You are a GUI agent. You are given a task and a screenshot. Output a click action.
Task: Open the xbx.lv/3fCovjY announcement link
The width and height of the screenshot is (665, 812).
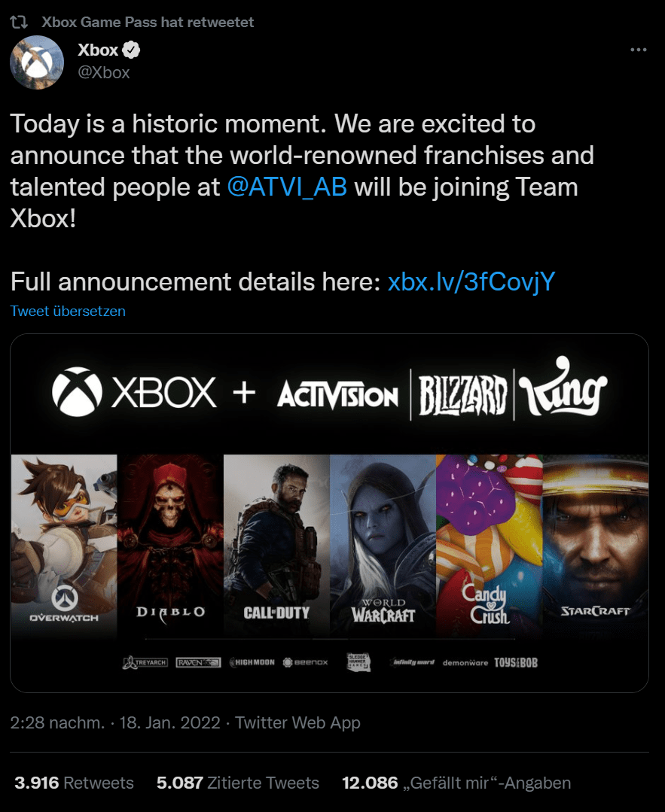coord(471,281)
